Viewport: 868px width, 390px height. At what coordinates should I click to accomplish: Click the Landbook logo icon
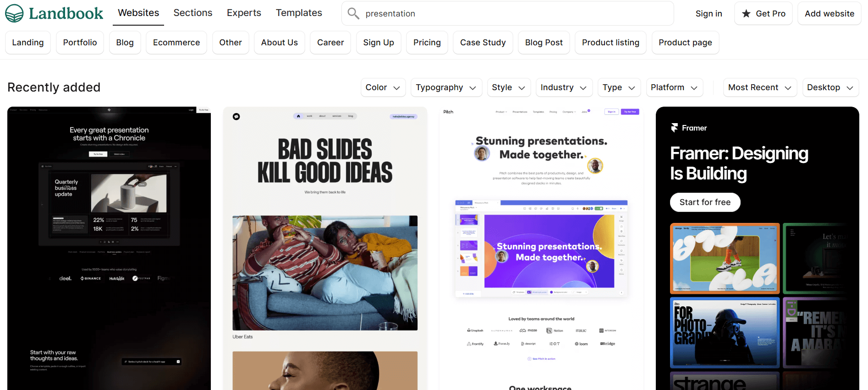[x=14, y=13]
